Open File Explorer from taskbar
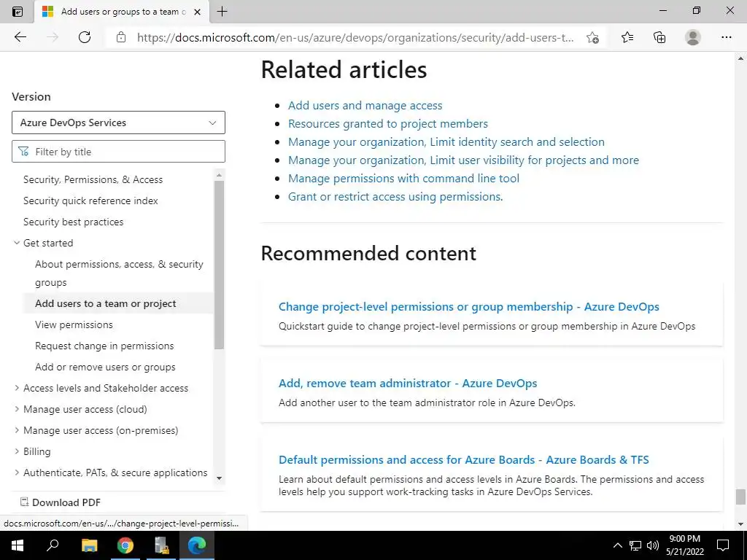The image size is (747, 560). click(89, 545)
